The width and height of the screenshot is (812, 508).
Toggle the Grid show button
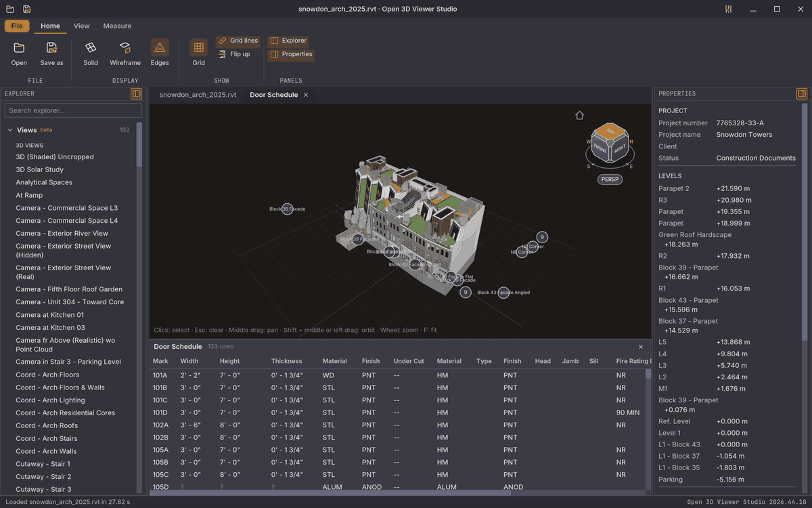pos(198,54)
